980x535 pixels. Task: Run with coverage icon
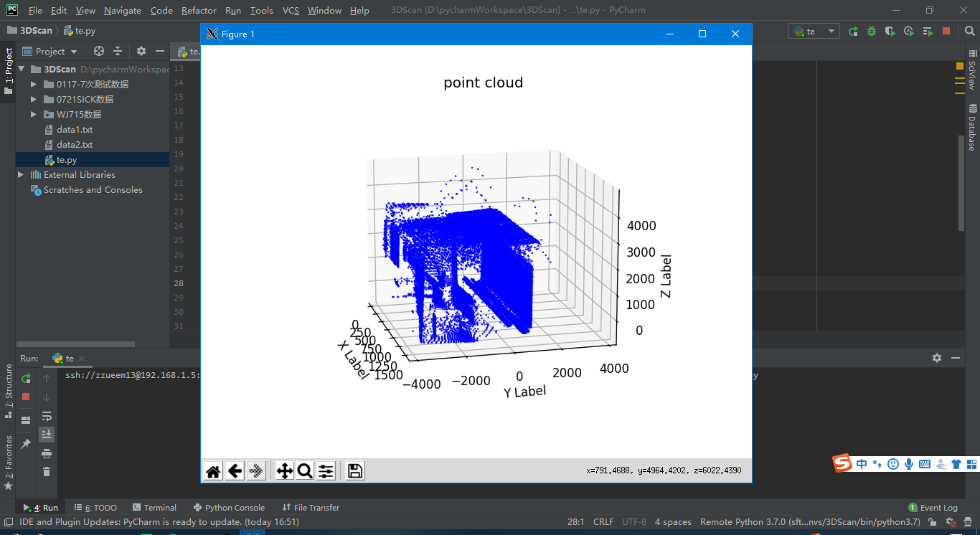click(890, 31)
